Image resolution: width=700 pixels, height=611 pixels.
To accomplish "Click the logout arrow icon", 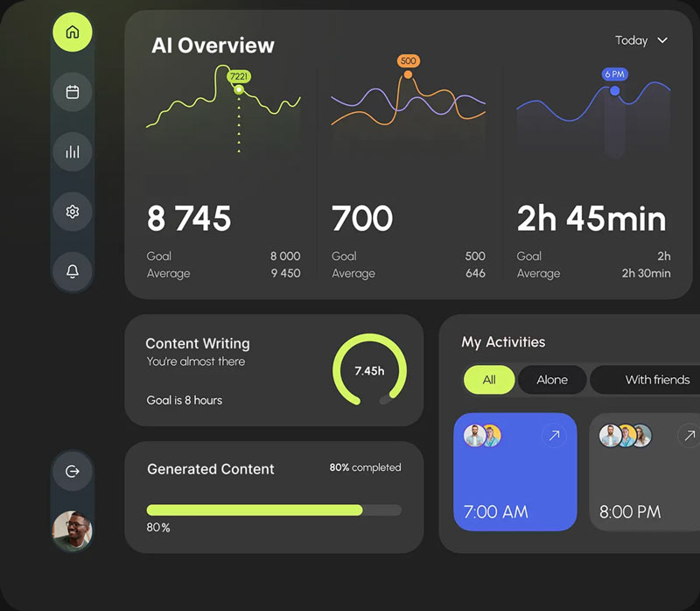I will point(73,471).
